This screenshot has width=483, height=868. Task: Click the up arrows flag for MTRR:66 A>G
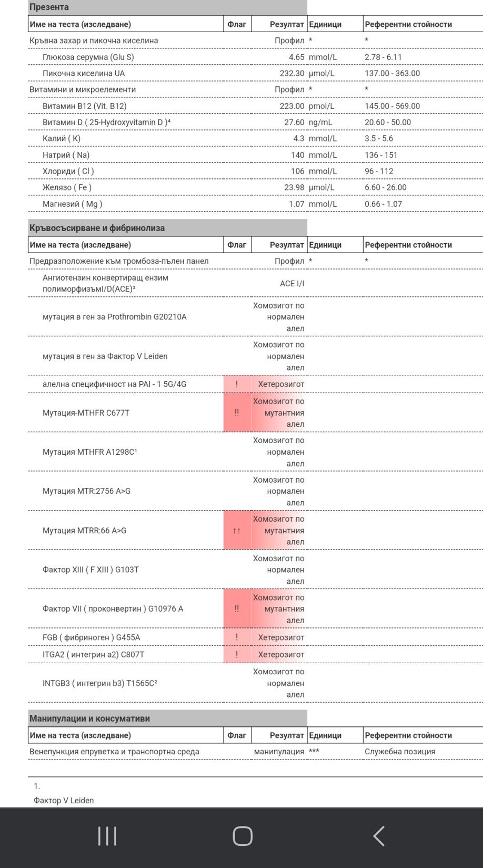tap(237, 531)
